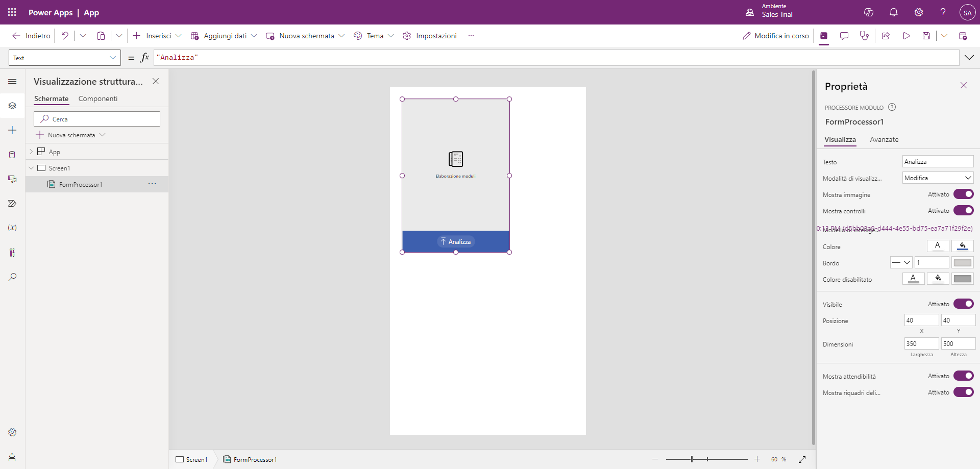Viewport: 980px width, 469px height.
Task: Run the app checker (stethoscope icon)
Action: pyautogui.click(x=864, y=36)
